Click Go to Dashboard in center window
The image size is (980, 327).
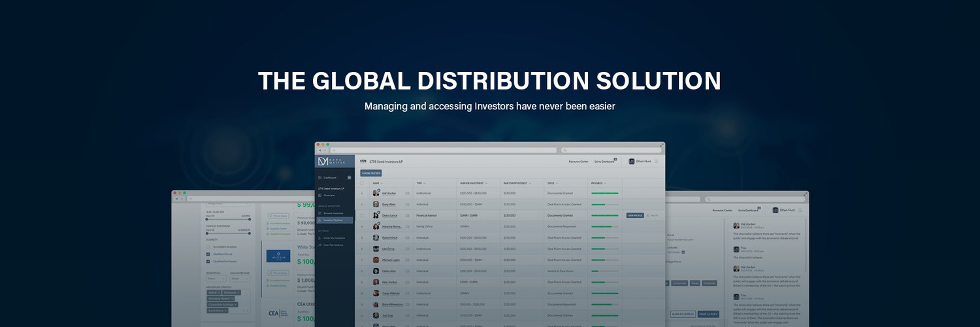[604, 162]
